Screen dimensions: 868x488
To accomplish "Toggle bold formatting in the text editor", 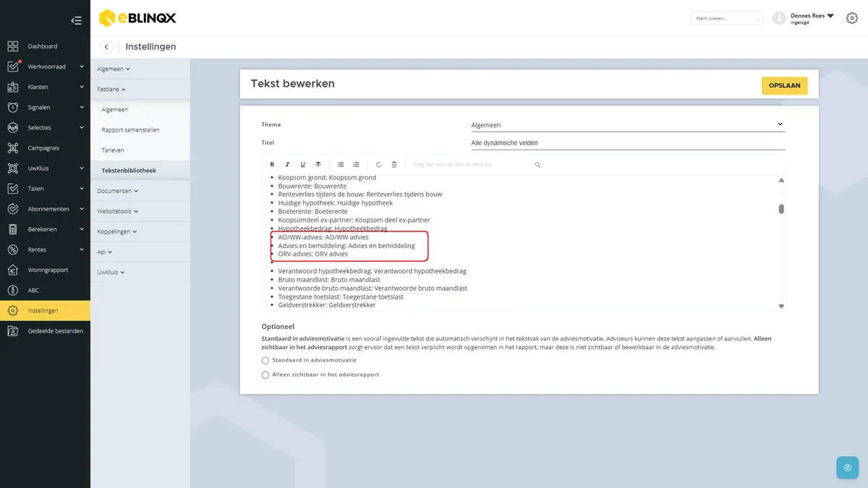I will [272, 165].
